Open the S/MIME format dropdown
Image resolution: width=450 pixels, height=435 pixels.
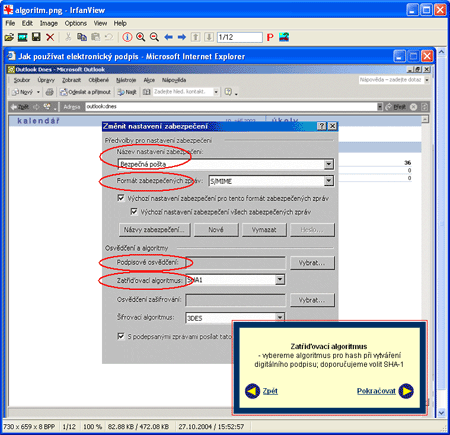(329, 181)
